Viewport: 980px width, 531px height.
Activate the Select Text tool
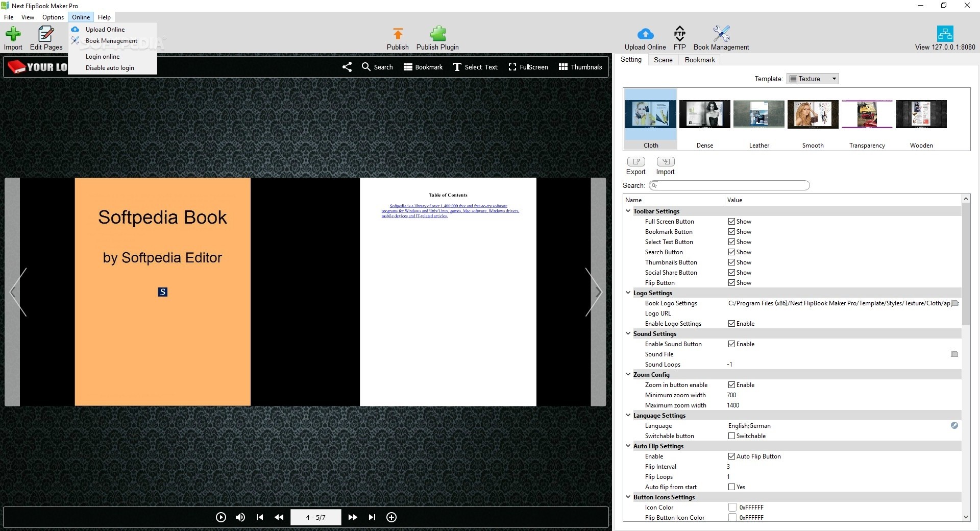(x=475, y=67)
